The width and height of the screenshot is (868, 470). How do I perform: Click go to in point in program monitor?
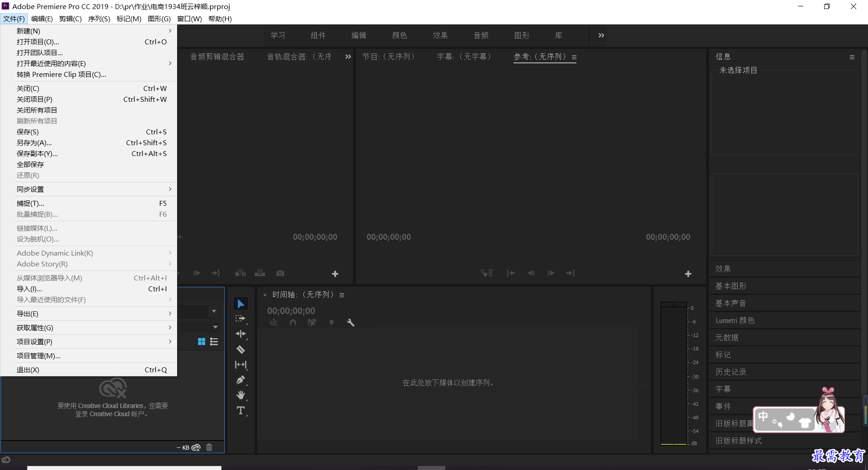coord(511,273)
